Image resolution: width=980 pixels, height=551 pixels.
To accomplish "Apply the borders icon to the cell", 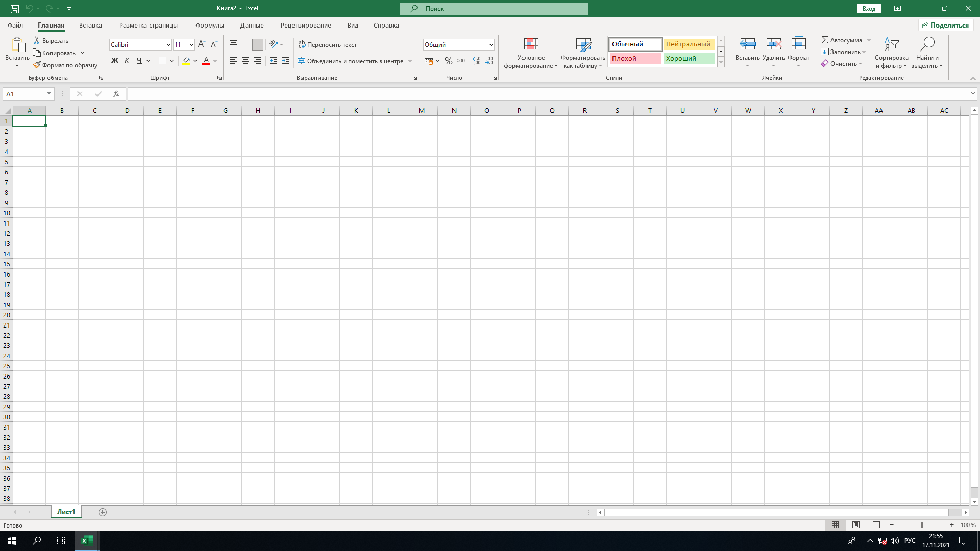I will tap(162, 61).
